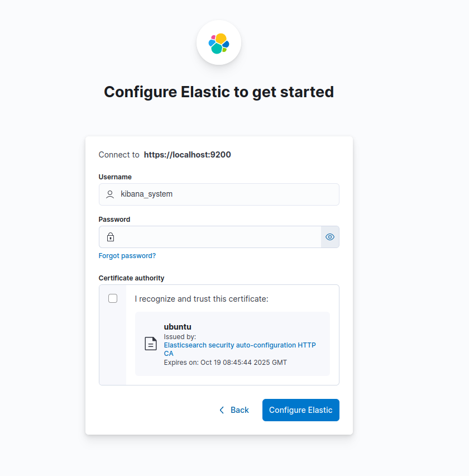Viewport: 469px width, 476px height.
Task: Click the user icon in the Username field
Action: pyautogui.click(x=110, y=194)
